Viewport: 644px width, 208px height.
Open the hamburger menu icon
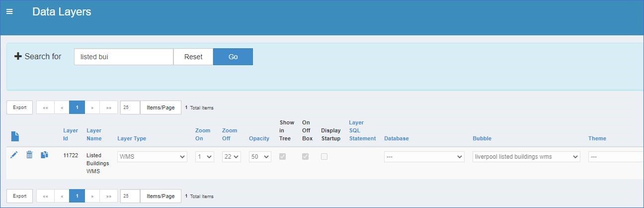coord(9,11)
